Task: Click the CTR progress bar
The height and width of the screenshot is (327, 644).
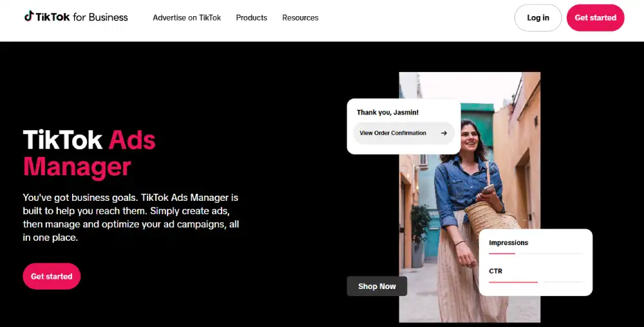Action: [536, 282]
